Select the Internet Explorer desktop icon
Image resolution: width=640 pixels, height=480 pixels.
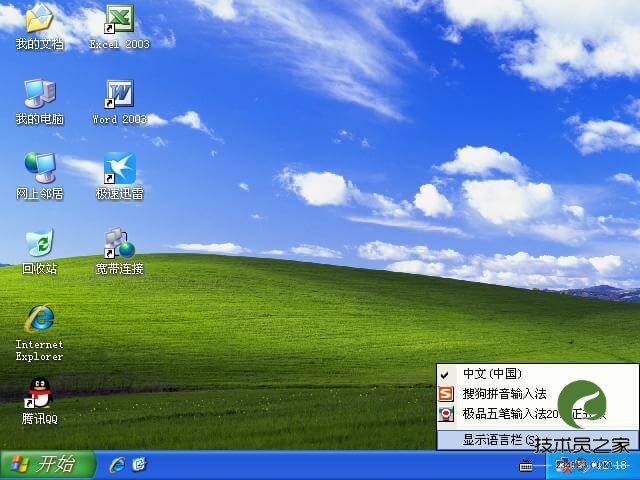tap(39, 318)
